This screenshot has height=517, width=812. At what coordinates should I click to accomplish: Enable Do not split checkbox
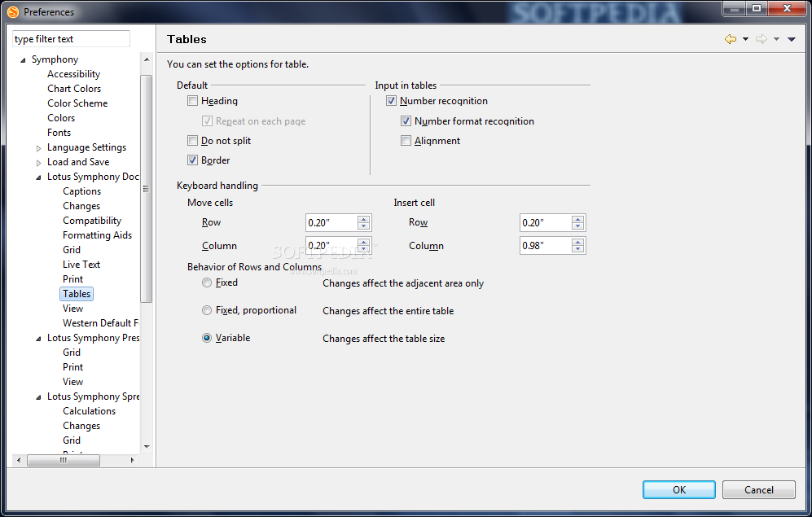(193, 141)
